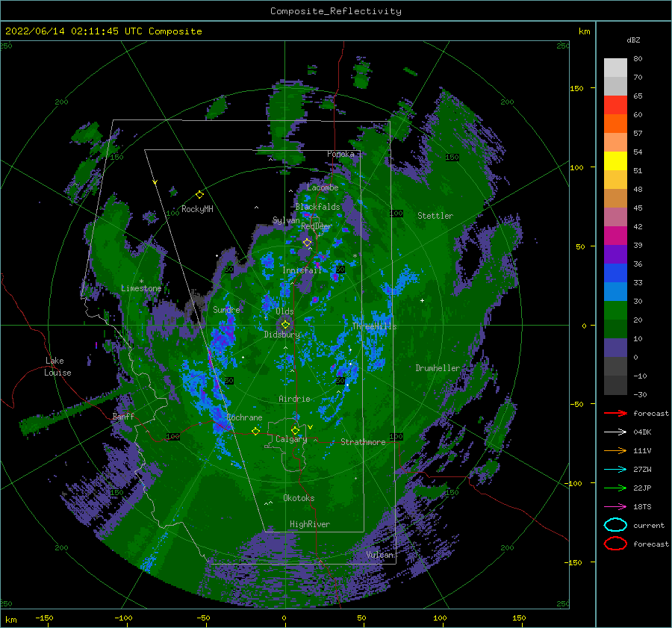Click the Lacombe label
The height and width of the screenshot is (628, 672).
[323, 187]
